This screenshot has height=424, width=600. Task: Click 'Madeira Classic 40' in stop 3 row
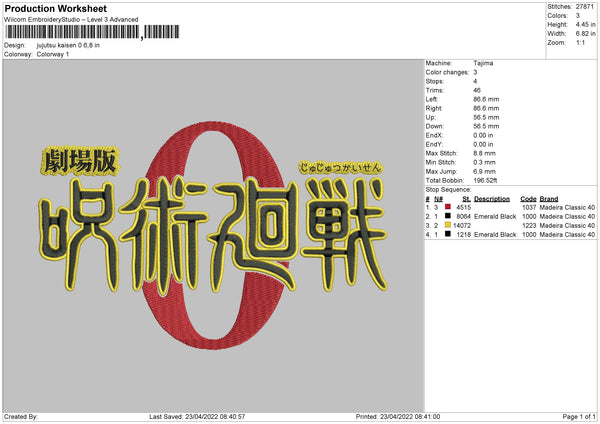coord(567,225)
